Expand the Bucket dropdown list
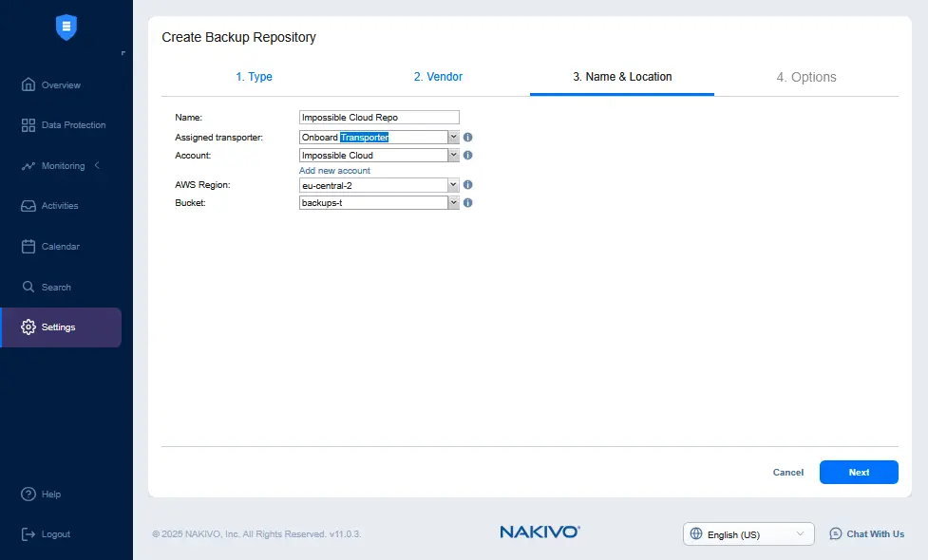Image resolution: width=928 pixels, height=560 pixels. [453, 203]
